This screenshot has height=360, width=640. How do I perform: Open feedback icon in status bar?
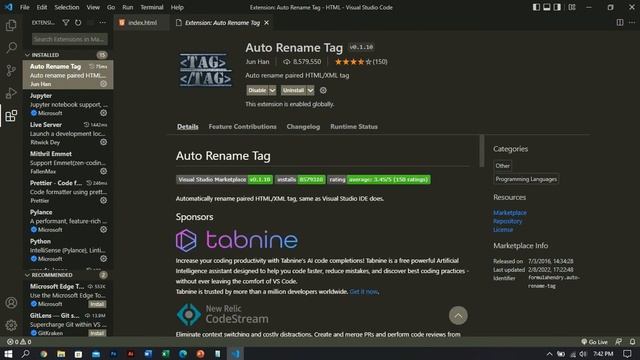[619, 342]
